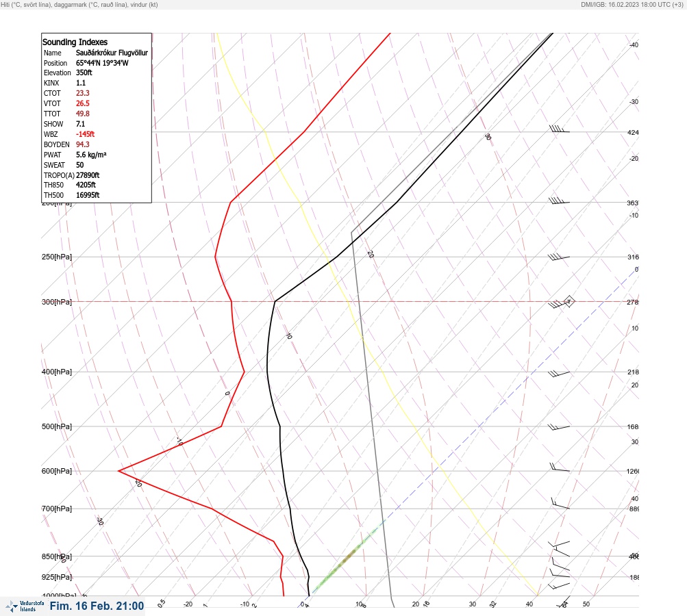
Task: Click the 850[hPa] pressure label
Action: click(x=57, y=556)
